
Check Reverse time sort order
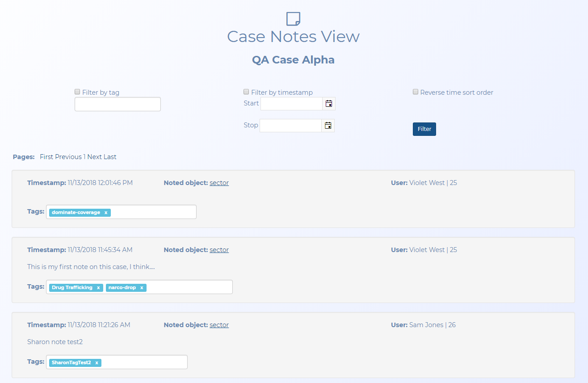pos(416,92)
